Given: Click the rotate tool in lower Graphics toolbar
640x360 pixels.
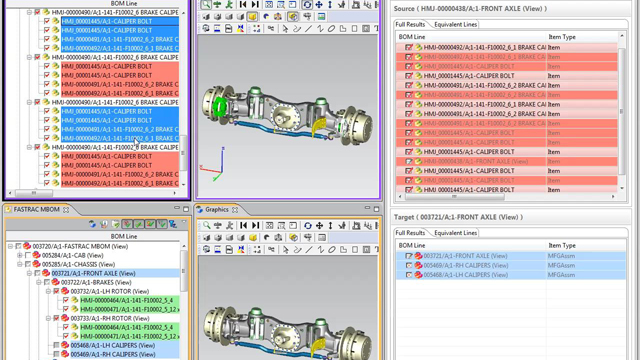Looking at the screenshot, I should point(308,225).
